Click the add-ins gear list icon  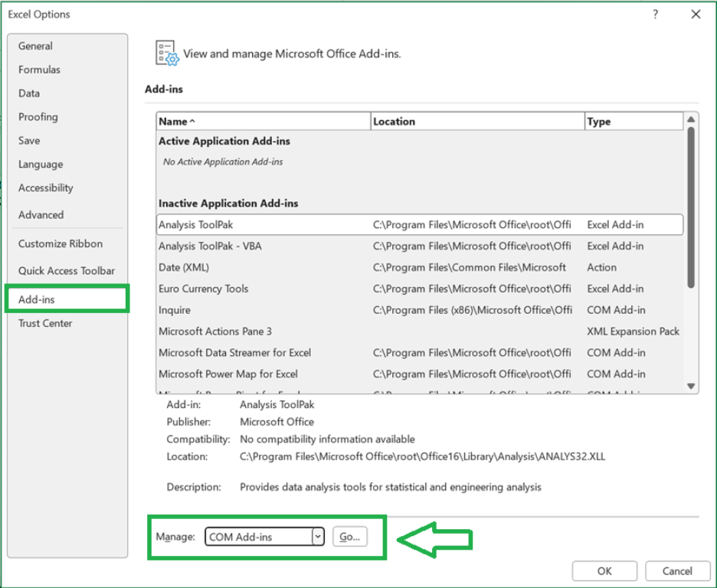point(166,53)
